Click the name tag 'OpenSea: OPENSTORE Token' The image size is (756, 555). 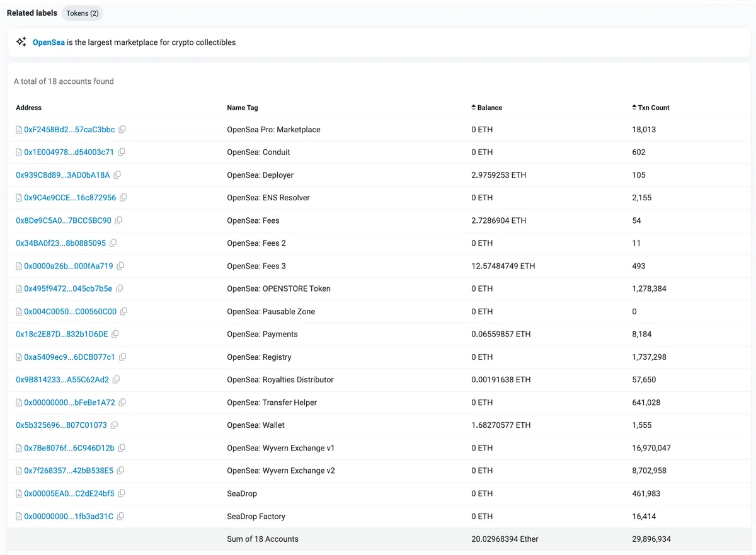pos(278,289)
